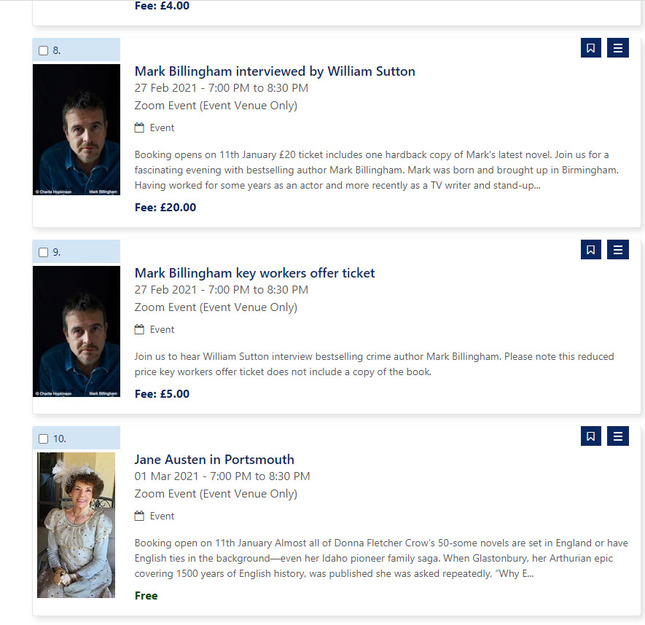
Task: Bookmark the Mark Billingham interviewed by William Sutton event
Action: coord(591,48)
